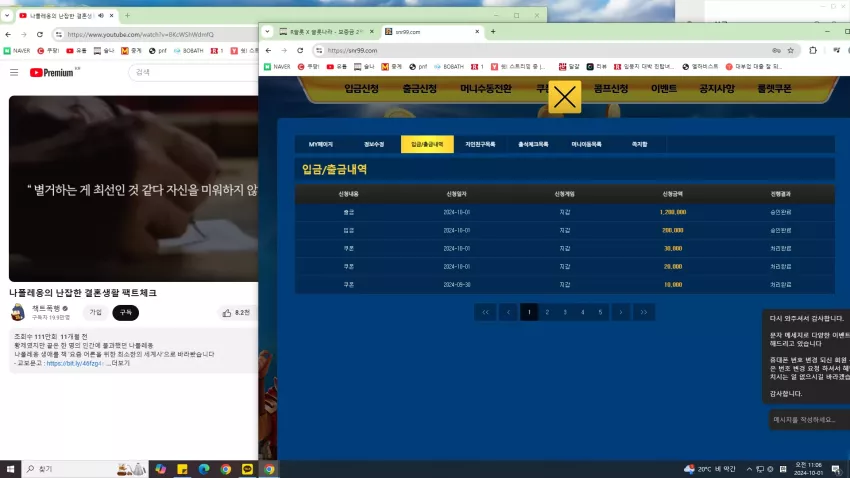Switch to 정보수정 tab
The width and height of the screenshot is (850, 478).
tap(374, 144)
